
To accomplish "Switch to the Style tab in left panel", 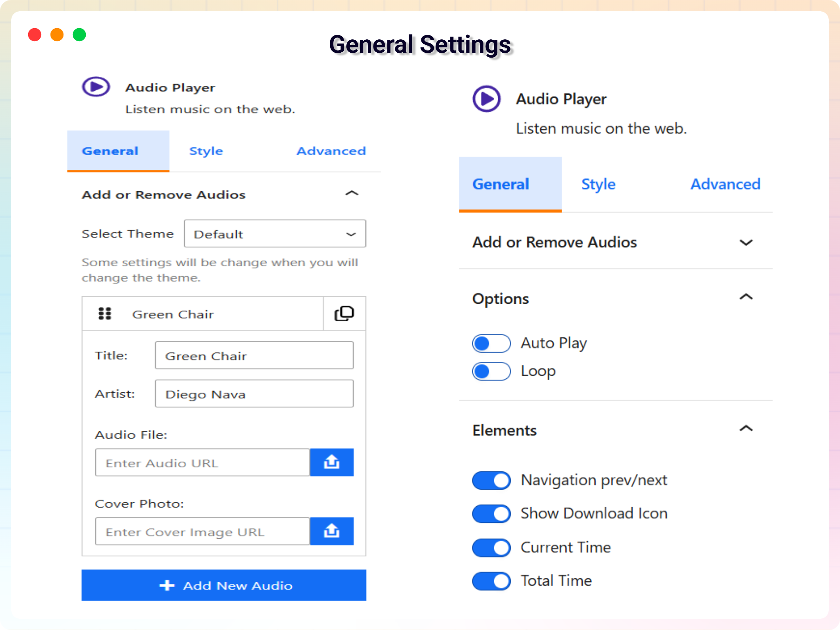I will click(x=206, y=151).
